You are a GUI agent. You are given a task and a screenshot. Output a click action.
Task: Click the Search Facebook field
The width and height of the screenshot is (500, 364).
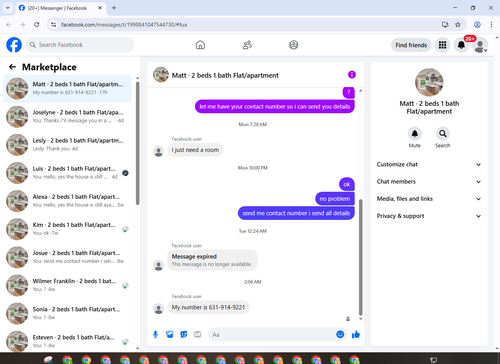(x=80, y=45)
